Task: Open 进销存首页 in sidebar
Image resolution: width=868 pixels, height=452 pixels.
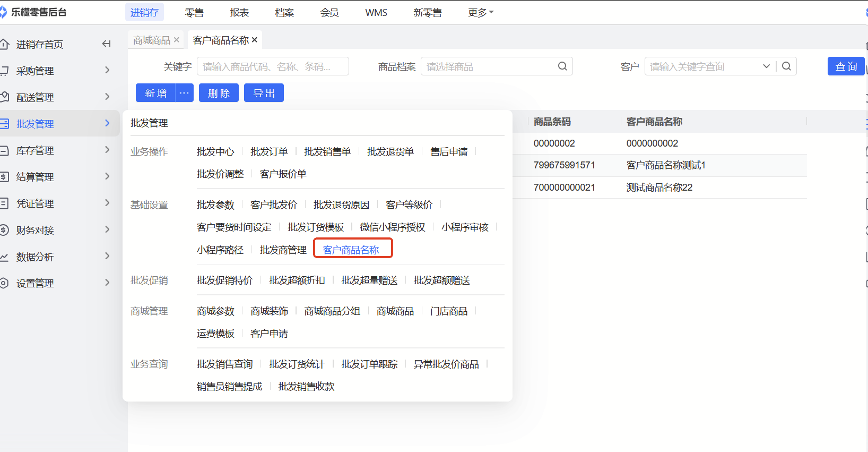Action: 40,45
